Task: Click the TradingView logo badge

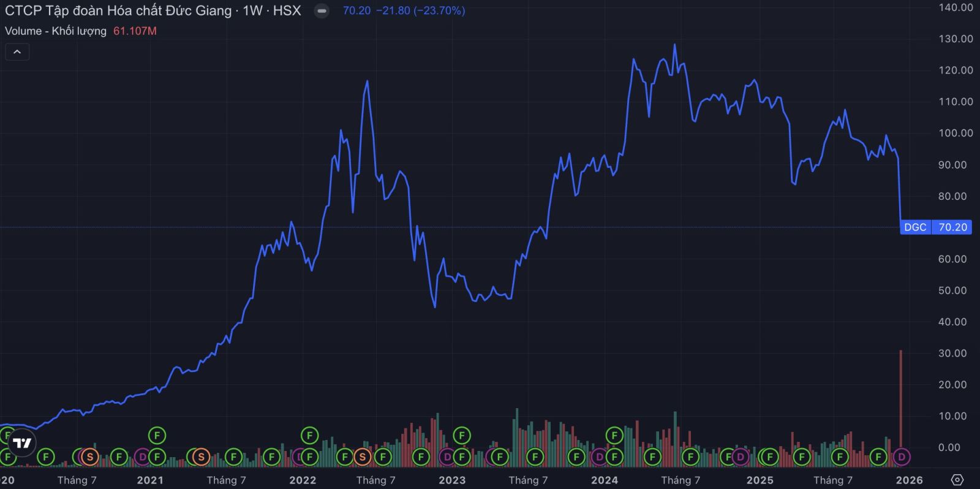Action: click(x=22, y=443)
